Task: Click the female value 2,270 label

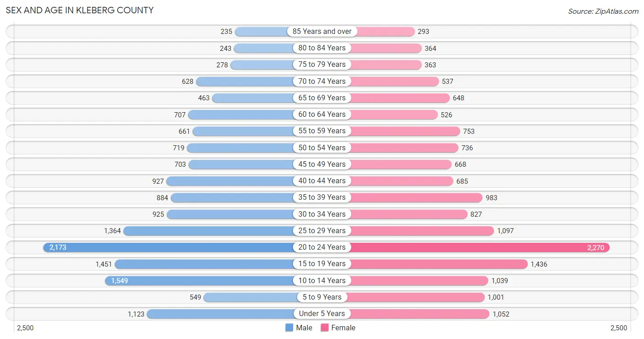Action: pyautogui.click(x=595, y=247)
